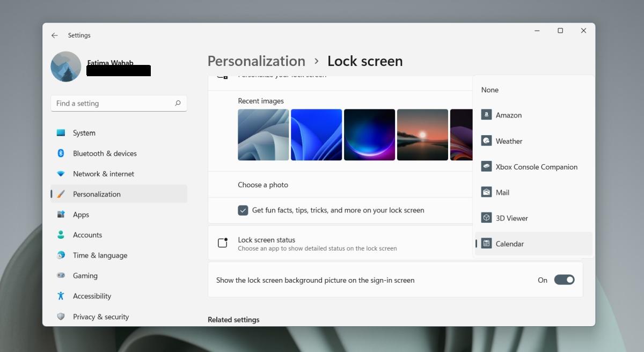Click the Time & language globe icon
The width and height of the screenshot is (644, 352).
pos(61,255)
